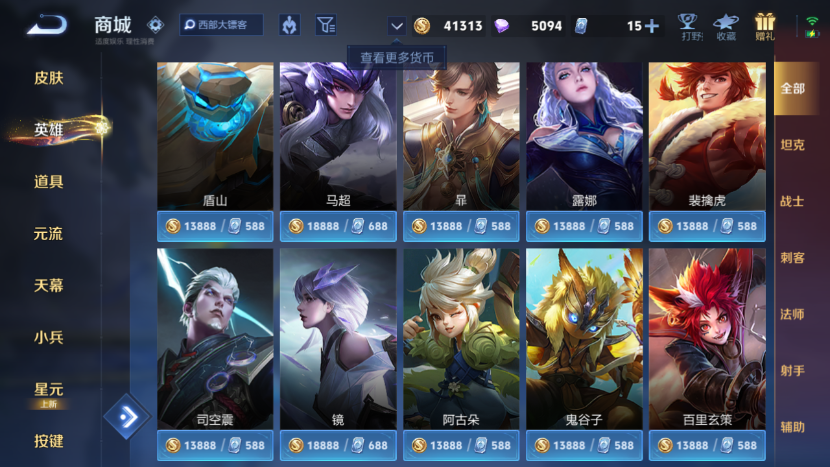Filter heroes by 法师 class
The width and height of the screenshot is (830, 467).
792,314
